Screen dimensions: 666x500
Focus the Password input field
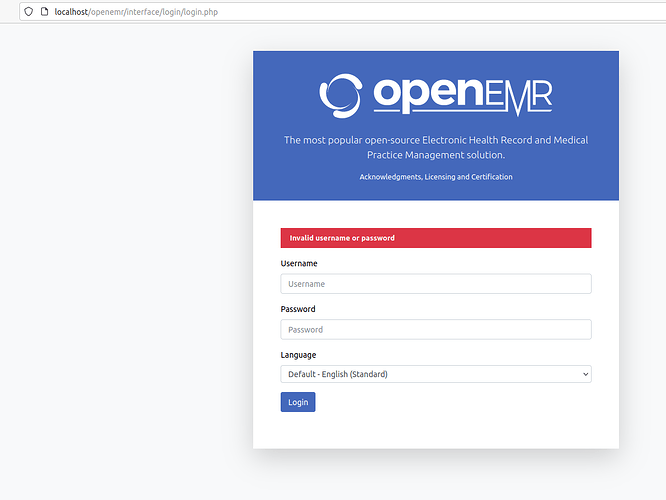[436, 329]
